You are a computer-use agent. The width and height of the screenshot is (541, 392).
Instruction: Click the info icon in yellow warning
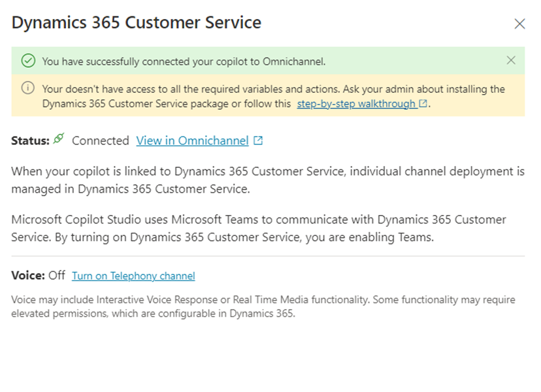tap(27, 88)
